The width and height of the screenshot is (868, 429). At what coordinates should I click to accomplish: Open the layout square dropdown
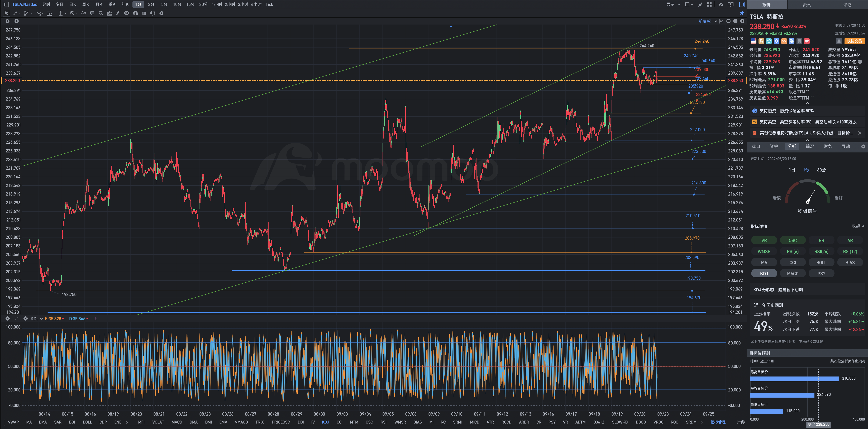pos(689,4)
